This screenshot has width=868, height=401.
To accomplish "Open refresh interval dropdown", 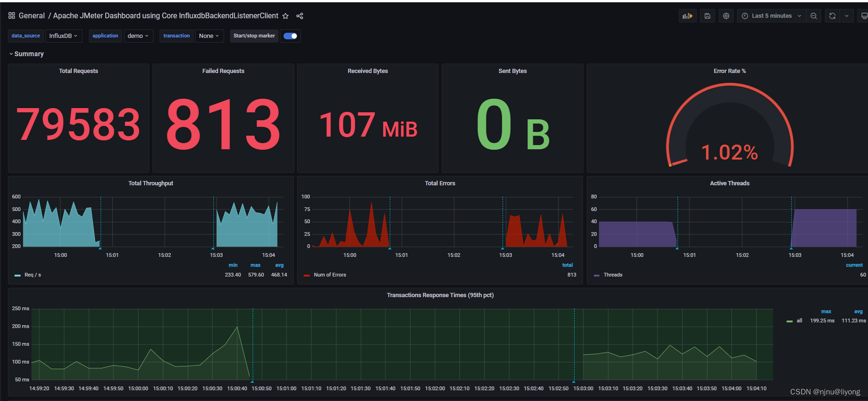I will point(846,16).
